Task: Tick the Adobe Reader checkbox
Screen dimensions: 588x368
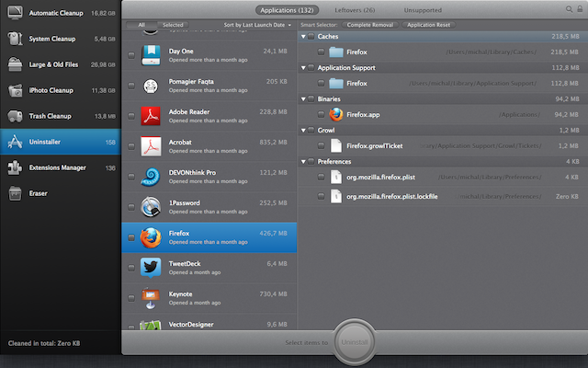Action: 131,116
